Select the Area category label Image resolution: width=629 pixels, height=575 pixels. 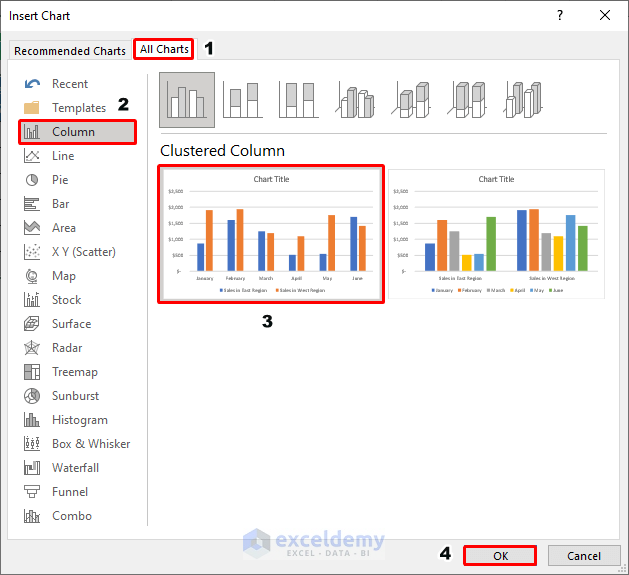(x=64, y=228)
